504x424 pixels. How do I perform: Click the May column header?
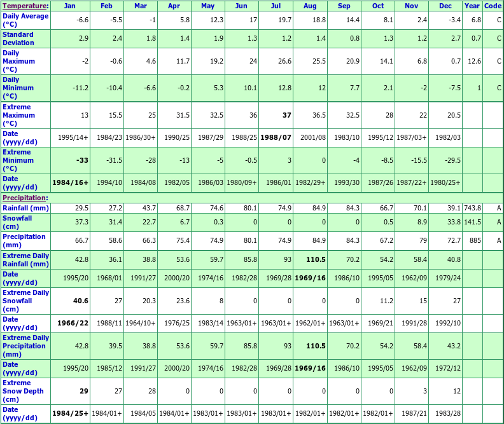click(x=207, y=6)
